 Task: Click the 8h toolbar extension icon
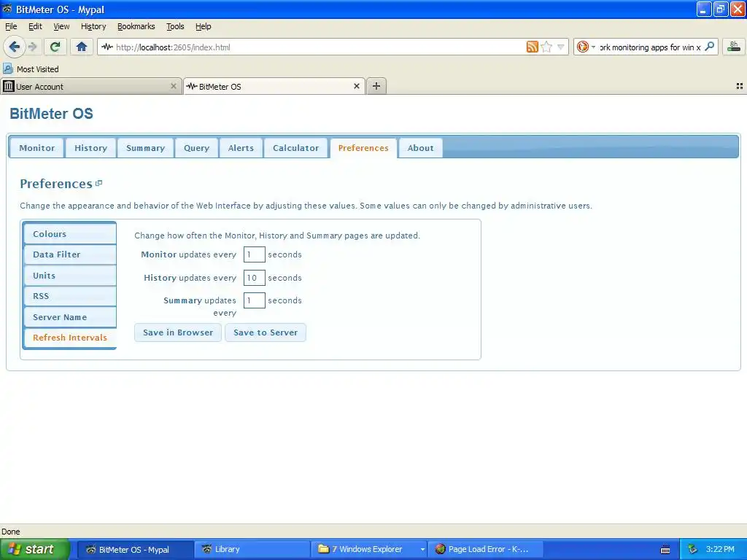coord(734,47)
